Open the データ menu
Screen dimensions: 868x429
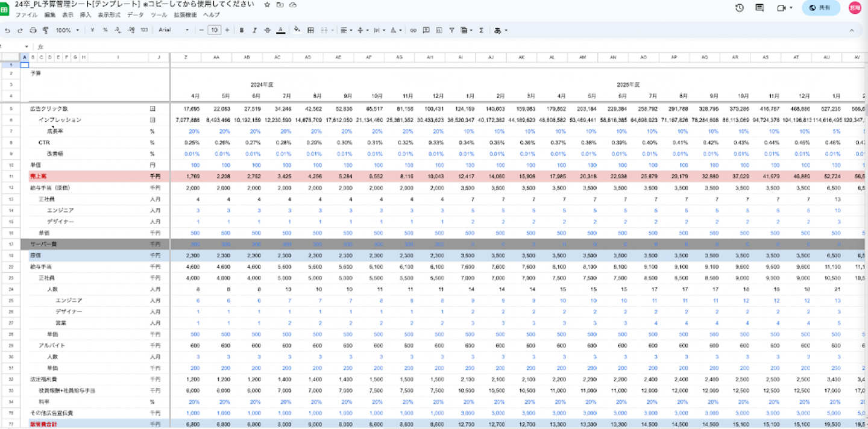click(x=136, y=14)
